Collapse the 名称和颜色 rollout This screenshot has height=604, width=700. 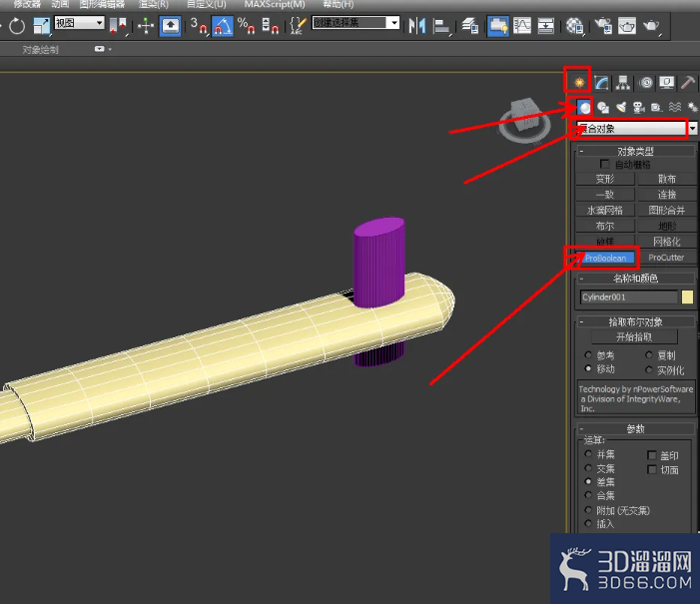click(x=635, y=279)
